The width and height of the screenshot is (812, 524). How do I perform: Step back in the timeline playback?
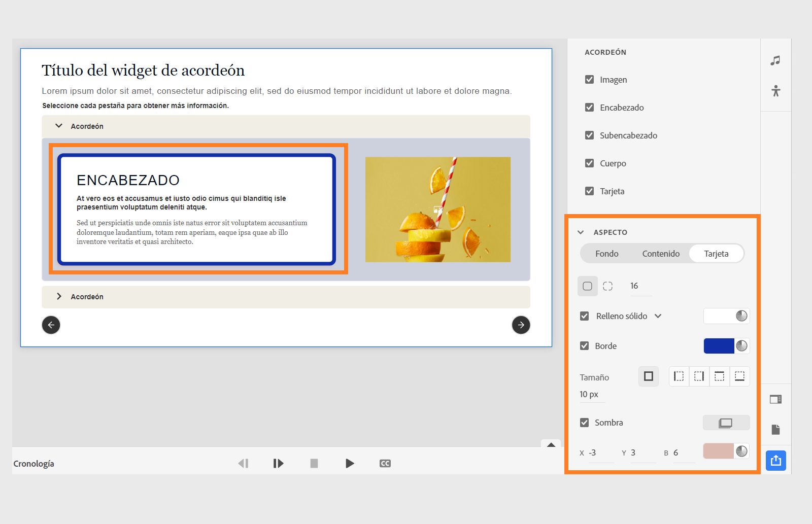click(244, 463)
